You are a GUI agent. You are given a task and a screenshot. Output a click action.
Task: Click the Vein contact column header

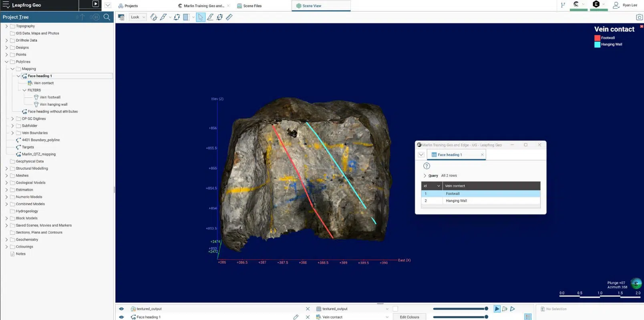point(491,186)
